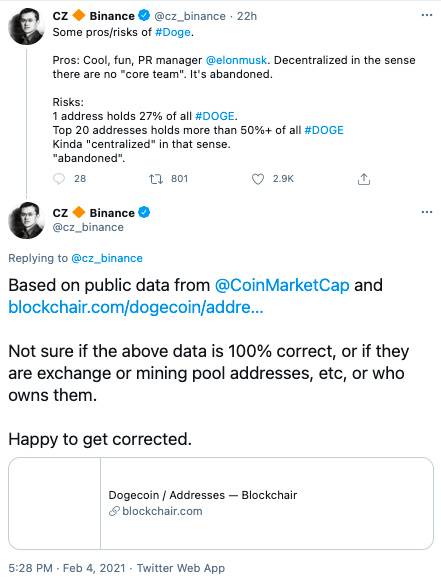The width and height of the screenshot is (441, 584).
Task: Like the tweet with the heart icon
Action: pos(258,179)
